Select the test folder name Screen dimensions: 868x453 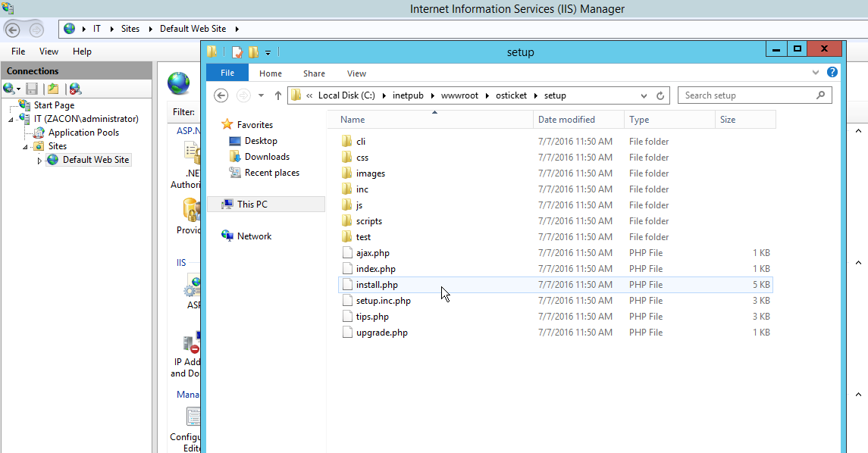tap(363, 237)
